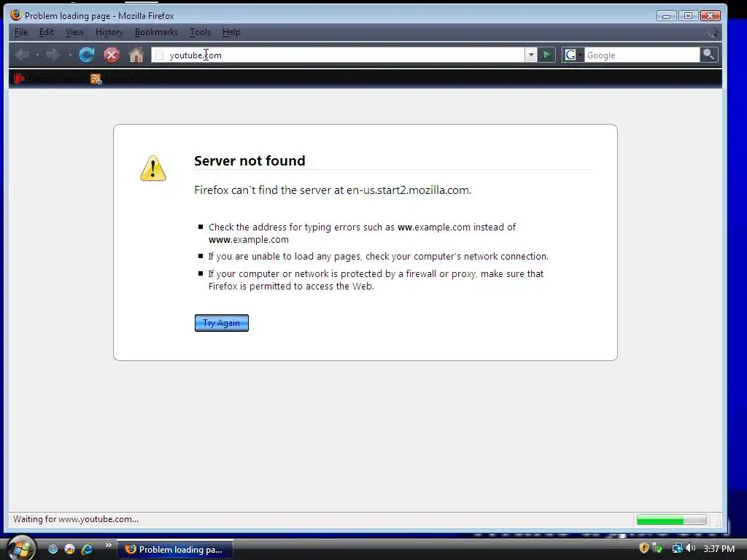Click the tray icon with green check
This screenshot has width=747, height=560.
[657, 548]
